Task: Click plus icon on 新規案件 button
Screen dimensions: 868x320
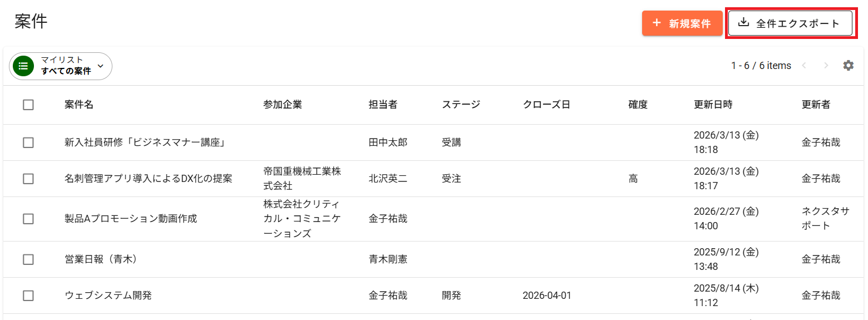Action: 657,23
